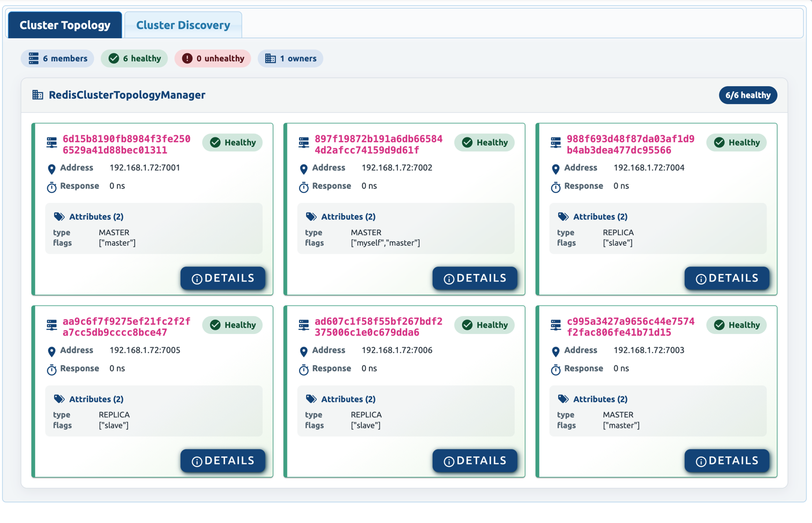
Task: Click Attributes (2) heading in port 7001 card
Action: click(96, 217)
